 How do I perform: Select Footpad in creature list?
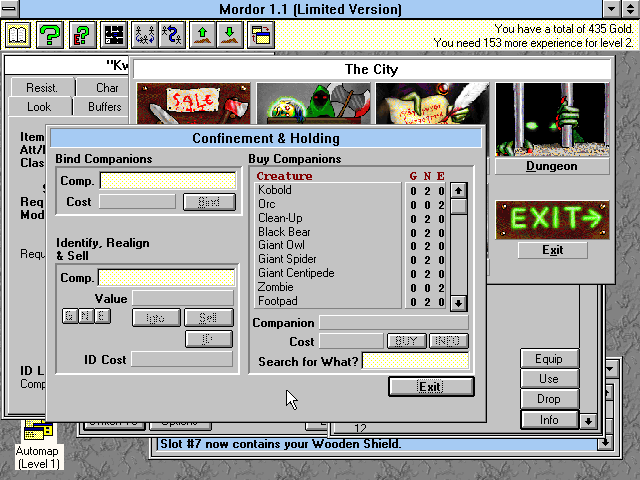click(x=329, y=301)
